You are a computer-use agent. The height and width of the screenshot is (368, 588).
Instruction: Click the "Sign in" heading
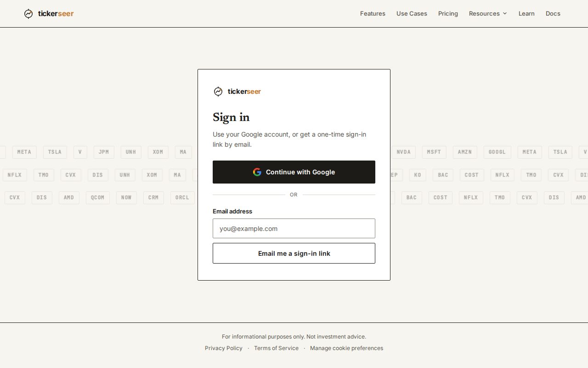click(231, 117)
